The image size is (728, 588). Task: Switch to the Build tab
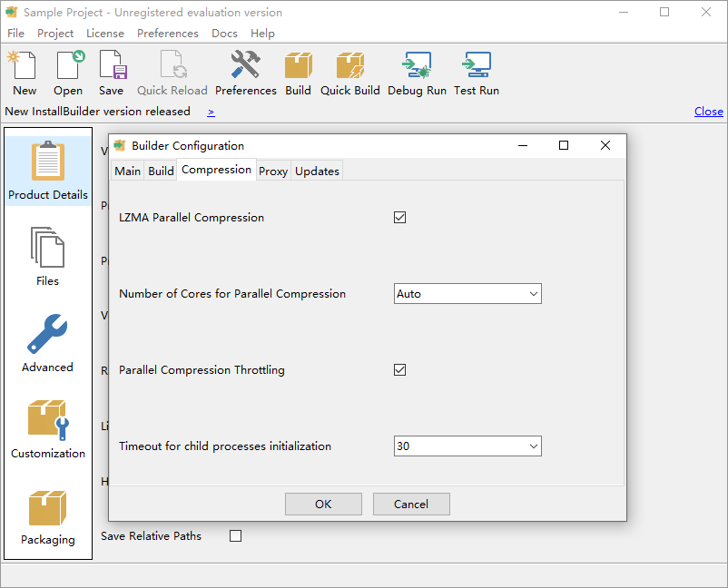click(x=161, y=171)
